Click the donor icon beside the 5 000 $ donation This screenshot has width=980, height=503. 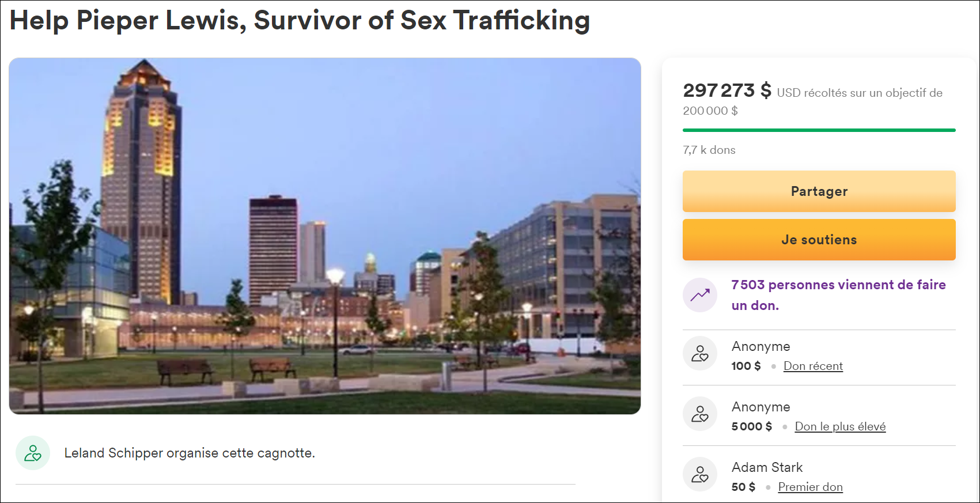pos(700,414)
